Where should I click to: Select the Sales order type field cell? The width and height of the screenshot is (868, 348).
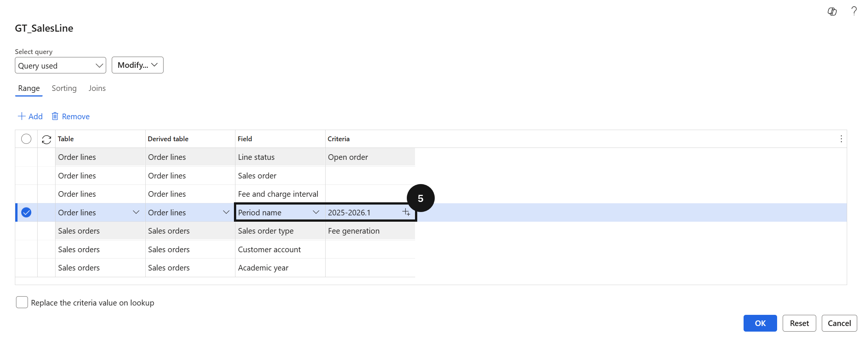280,231
